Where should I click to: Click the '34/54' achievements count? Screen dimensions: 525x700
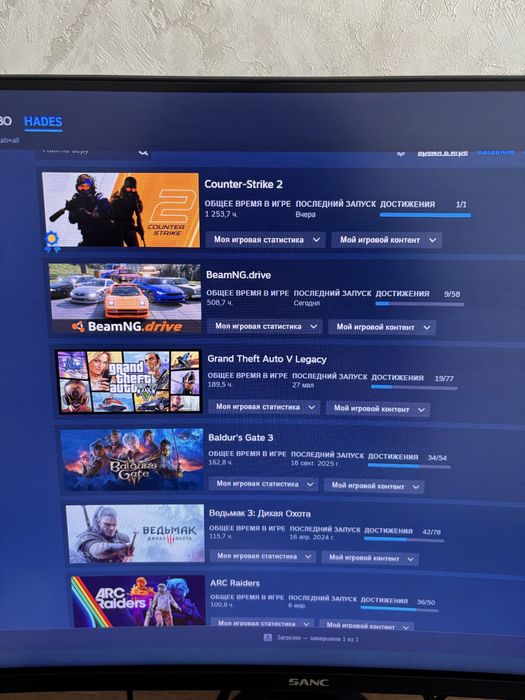point(437,458)
